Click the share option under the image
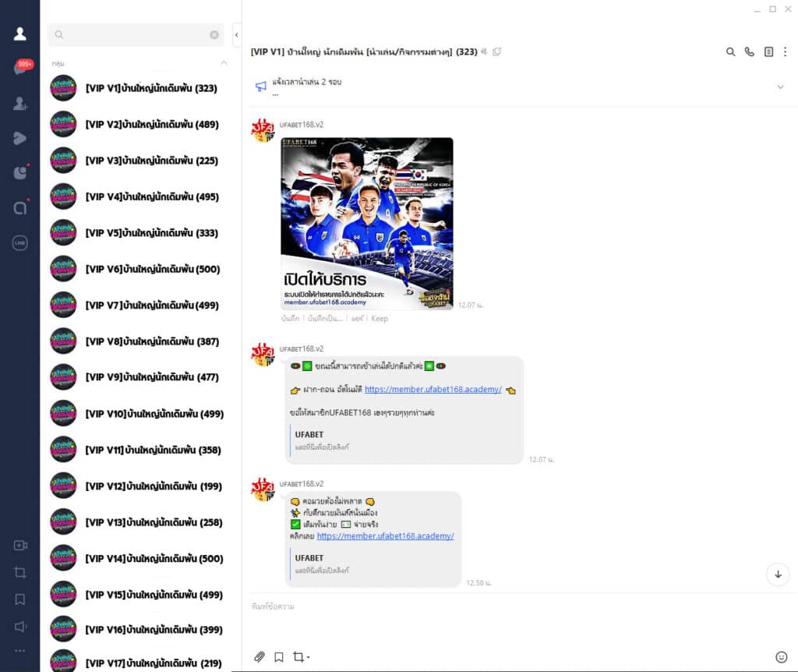This screenshot has height=672, width=798. [x=357, y=318]
